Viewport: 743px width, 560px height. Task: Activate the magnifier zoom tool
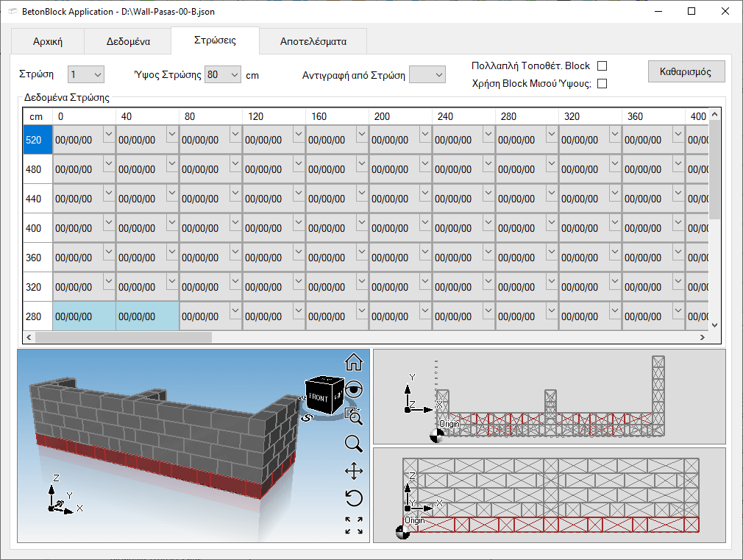pyautogui.click(x=354, y=444)
